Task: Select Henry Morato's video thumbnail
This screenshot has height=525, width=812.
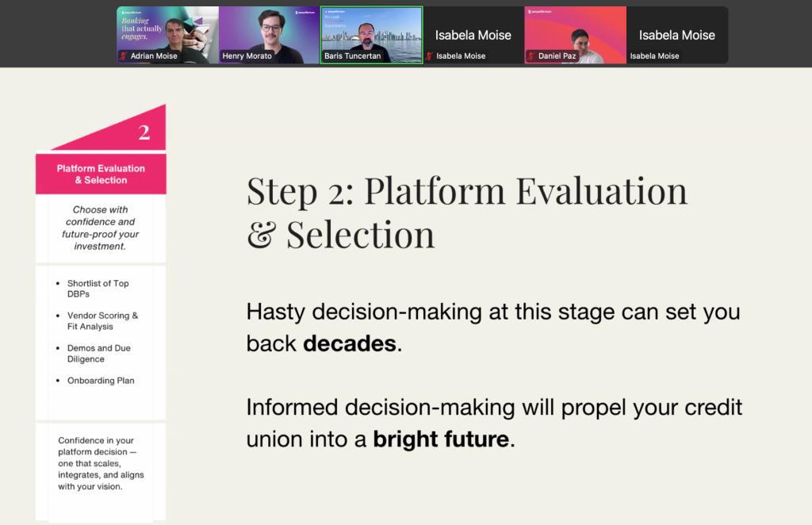Action: pyautogui.click(x=270, y=32)
